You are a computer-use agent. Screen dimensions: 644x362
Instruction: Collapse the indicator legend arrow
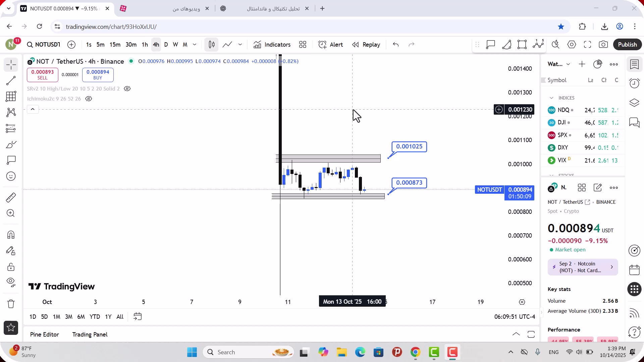[33, 109]
